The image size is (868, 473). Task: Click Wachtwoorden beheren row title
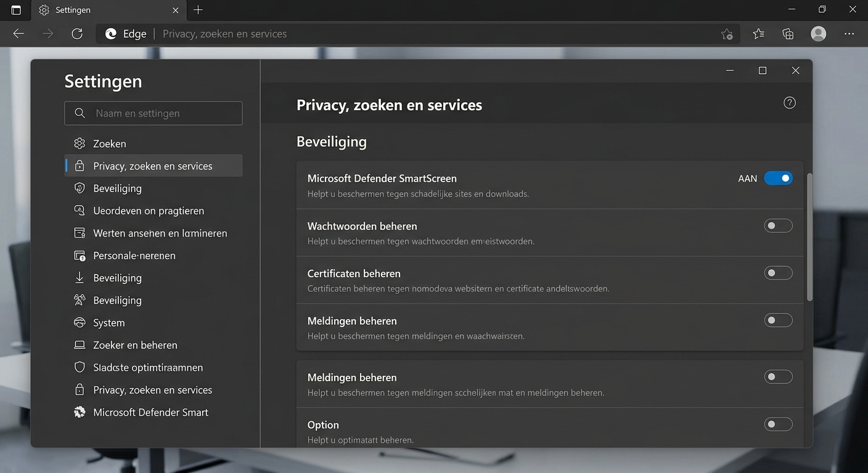362,226
